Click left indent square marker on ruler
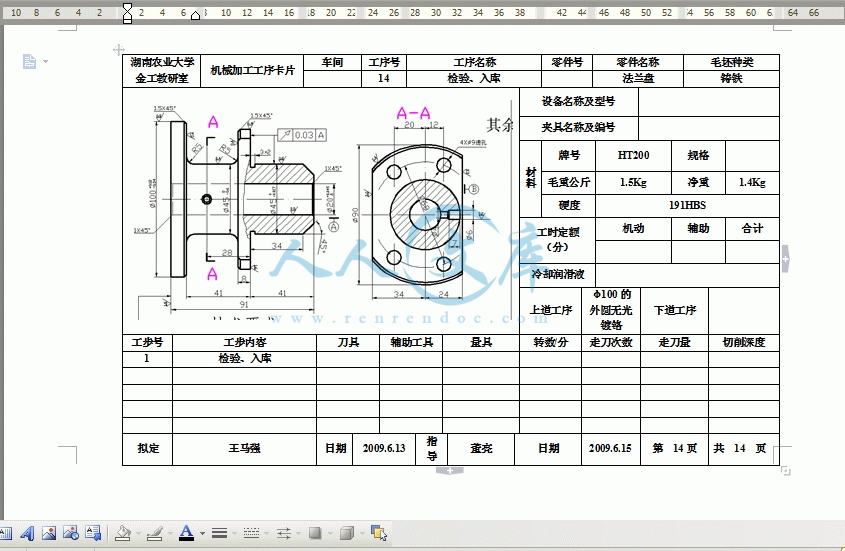This screenshot has width=845, height=551. (x=127, y=20)
